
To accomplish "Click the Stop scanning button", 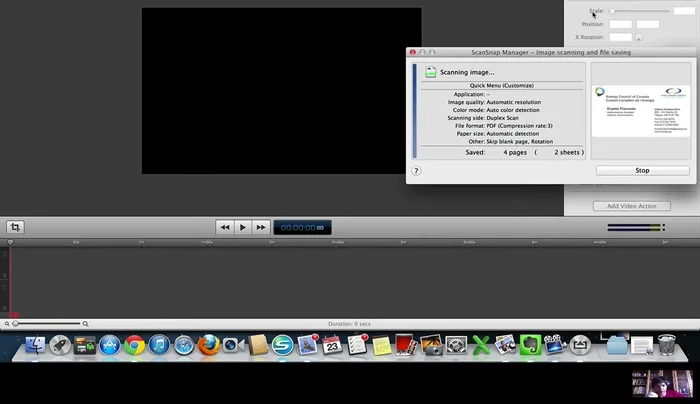I will click(x=642, y=171).
